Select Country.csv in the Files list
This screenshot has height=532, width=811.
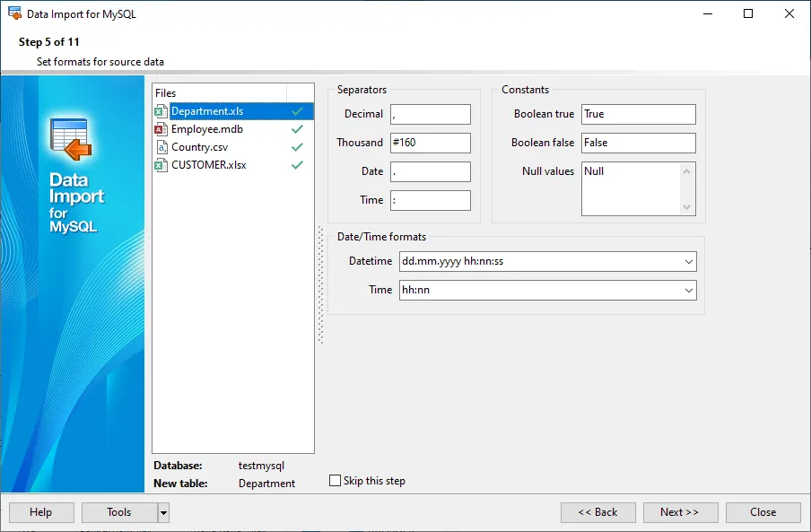click(x=232, y=147)
